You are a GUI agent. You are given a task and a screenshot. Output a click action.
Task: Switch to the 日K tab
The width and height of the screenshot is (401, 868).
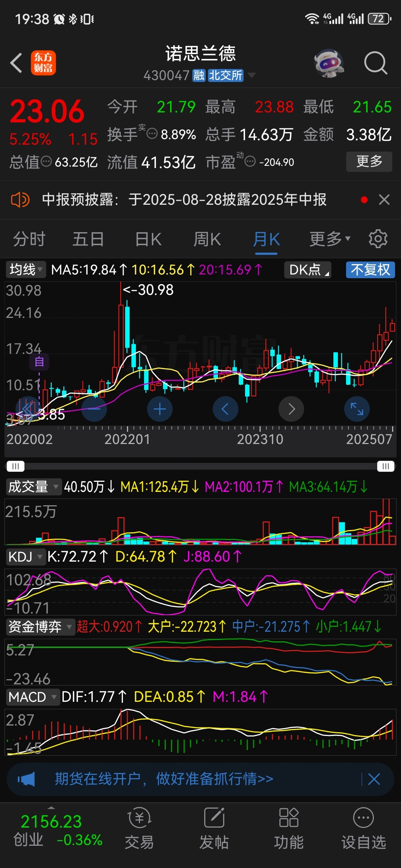148,239
